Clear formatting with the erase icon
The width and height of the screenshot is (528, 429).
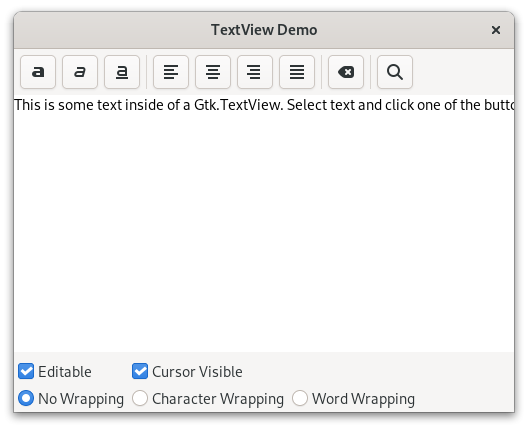tap(346, 72)
